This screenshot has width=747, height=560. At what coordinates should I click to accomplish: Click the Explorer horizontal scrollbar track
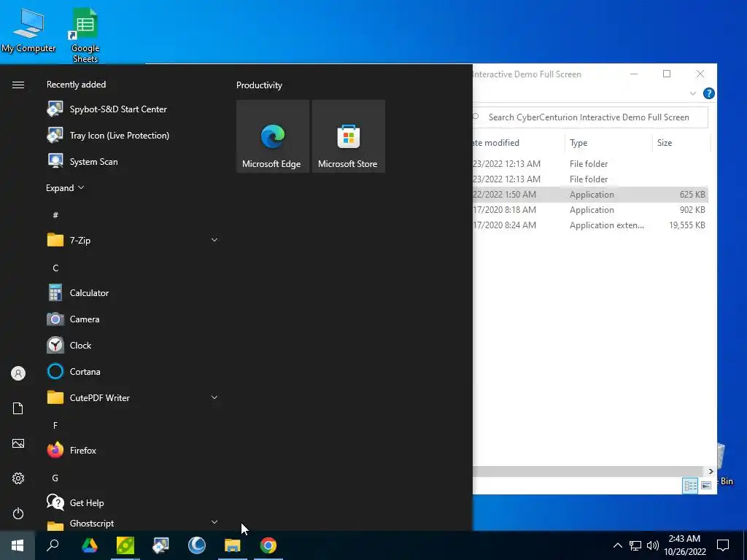tap(589, 472)
